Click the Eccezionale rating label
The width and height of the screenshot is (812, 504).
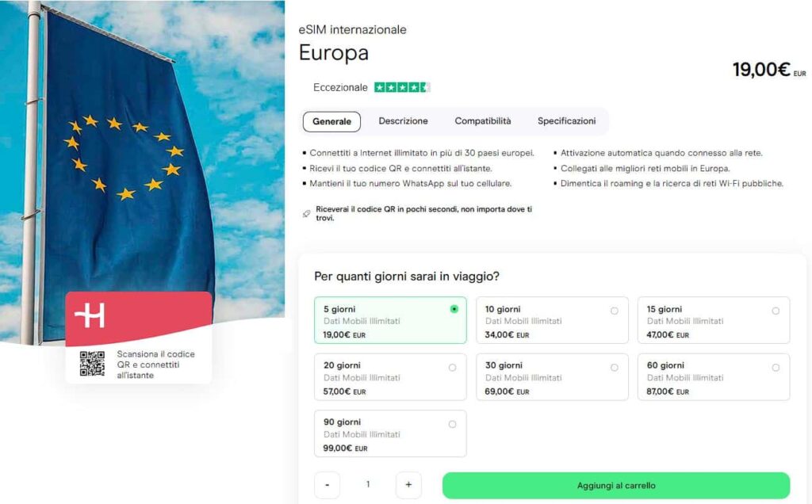tap(339, 87)
